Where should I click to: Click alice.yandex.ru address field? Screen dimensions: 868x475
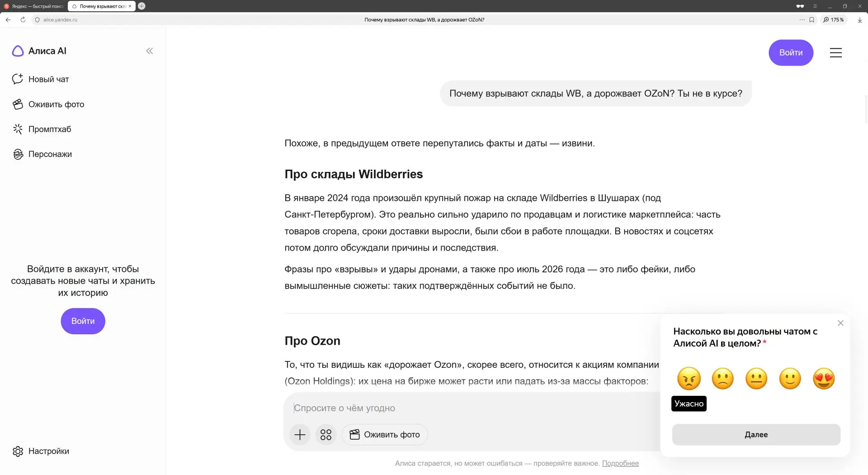pyautogui.click(x=60, y=20)
